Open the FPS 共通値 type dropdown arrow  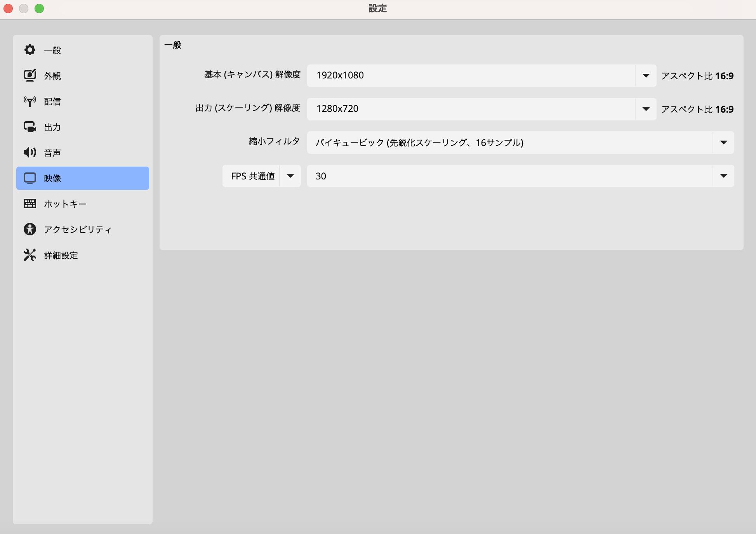click(x=290, y=176)
